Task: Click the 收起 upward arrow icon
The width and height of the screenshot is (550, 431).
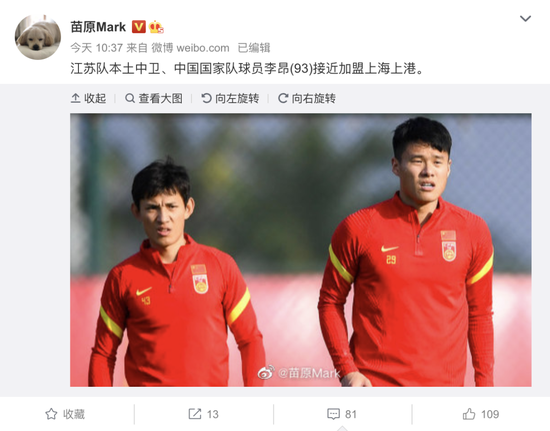Action: pyautogui.click(x=75, y=99)
